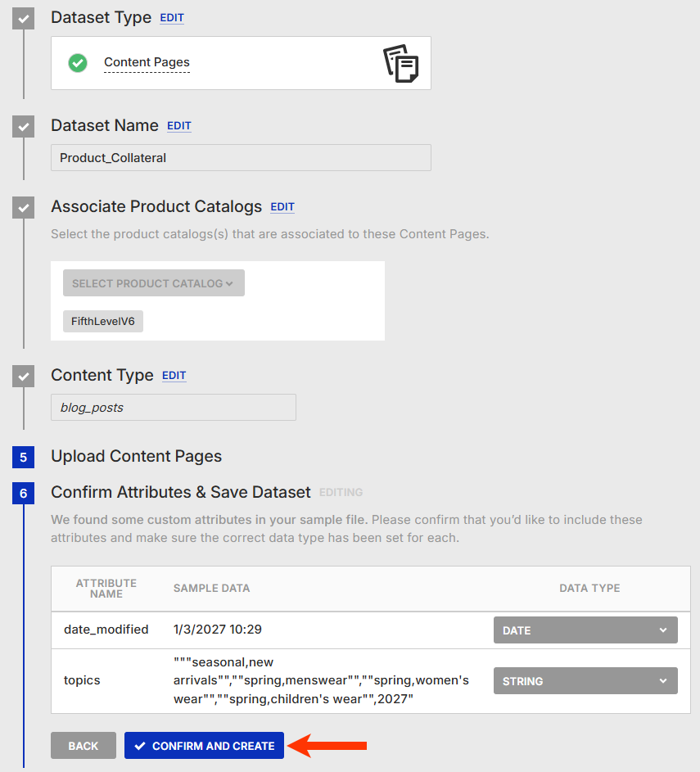Click the Associate Product Catalogs step checkmark
The height and width of the screenshot is (772, 700).
24,208
